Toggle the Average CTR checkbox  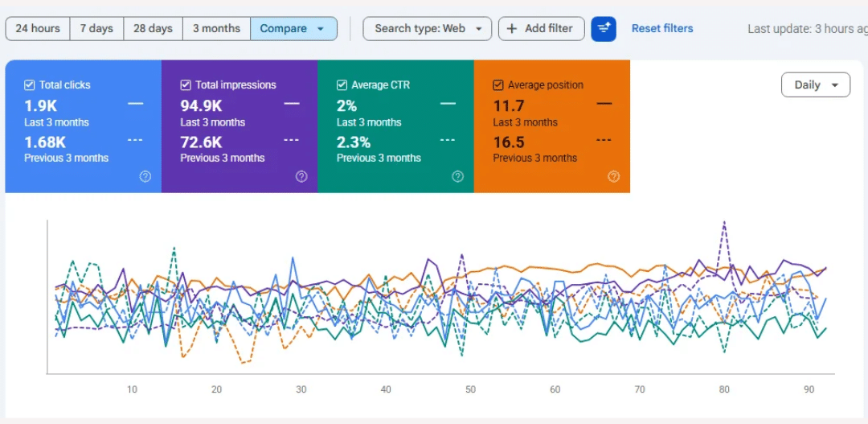point(342,84)
